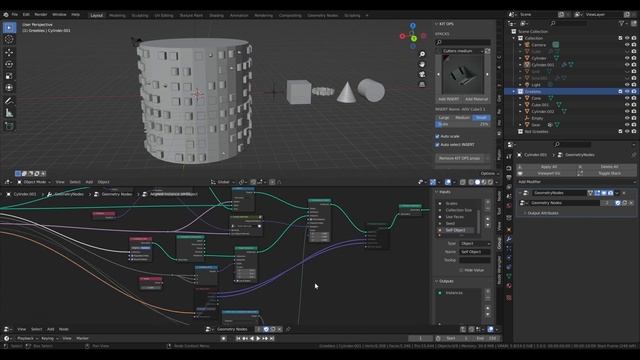Switch to the Geometry Nodes workspace tab
Viewport: 640px width, 360px height.
click(x=322, y=16)
